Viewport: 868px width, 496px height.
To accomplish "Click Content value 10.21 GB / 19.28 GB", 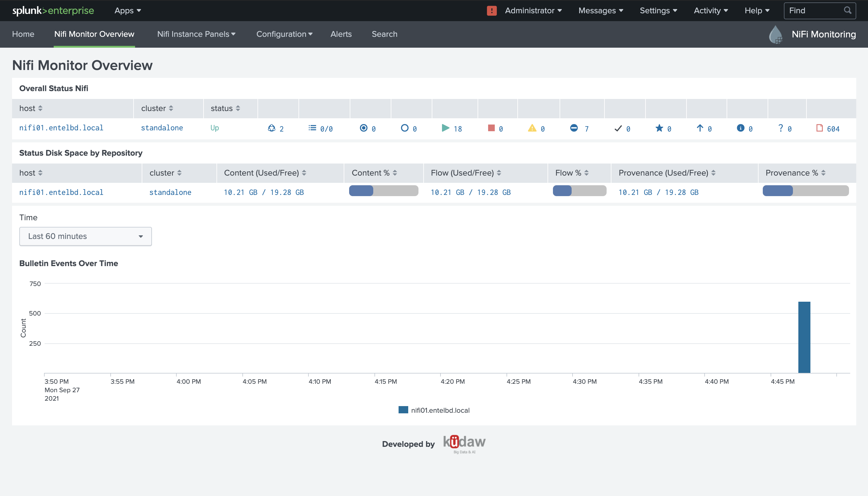I will tap(264, 192).
